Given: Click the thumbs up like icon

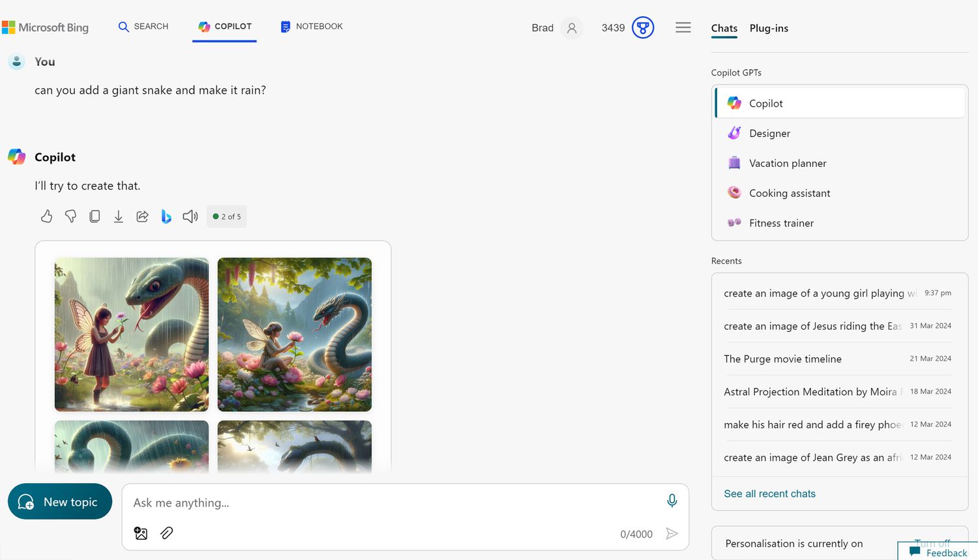Looking at the screenshot, I should (46, 216).
